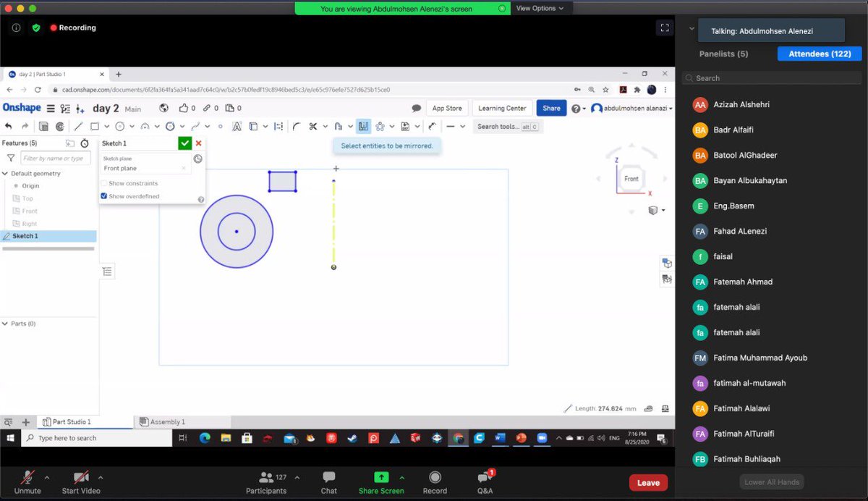
Task: Click the blue Share button
Action: [551, 108]
